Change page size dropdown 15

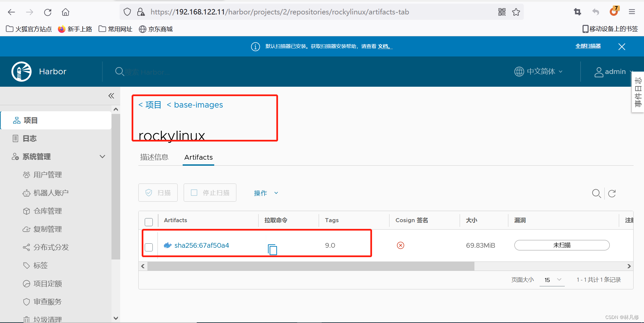(552, 280)
